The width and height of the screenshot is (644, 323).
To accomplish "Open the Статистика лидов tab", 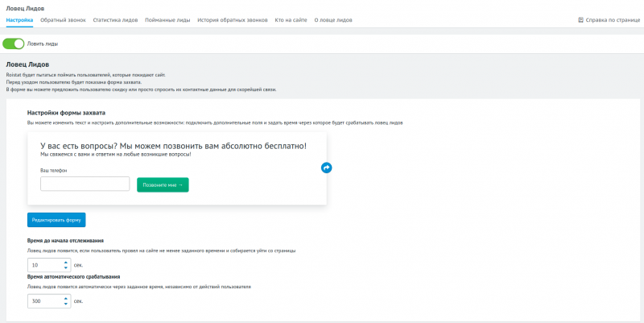I will [x=116, y=20].
